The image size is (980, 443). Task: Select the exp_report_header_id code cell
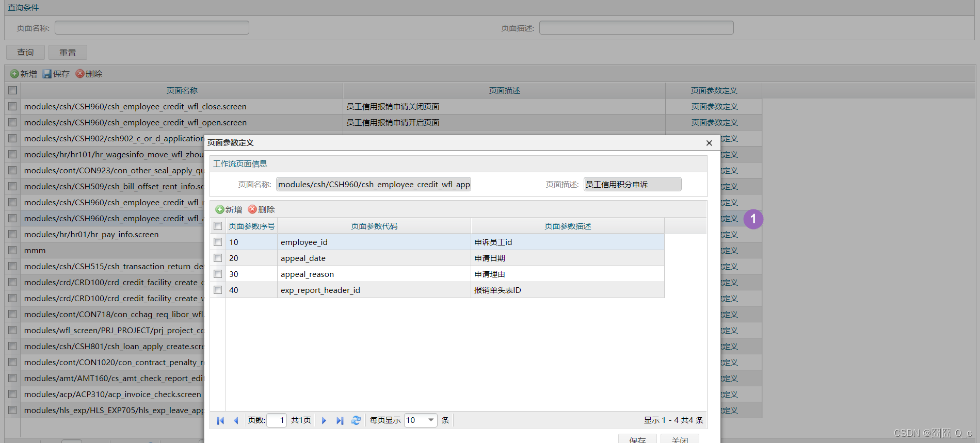pyautogui.click(x=374, y=290)
